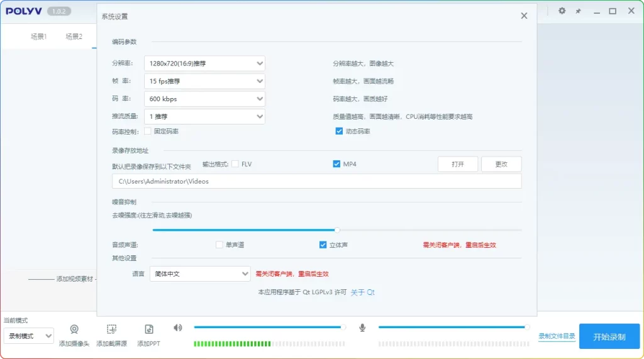Click the 添加摄像头 camera icon
This screenshot has width=644, height=359.
click(74, 329)
